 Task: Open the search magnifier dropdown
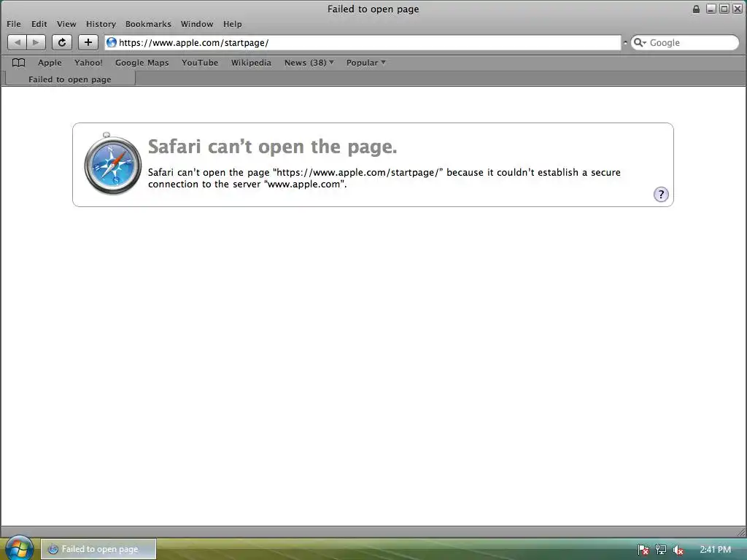(640, 42)
